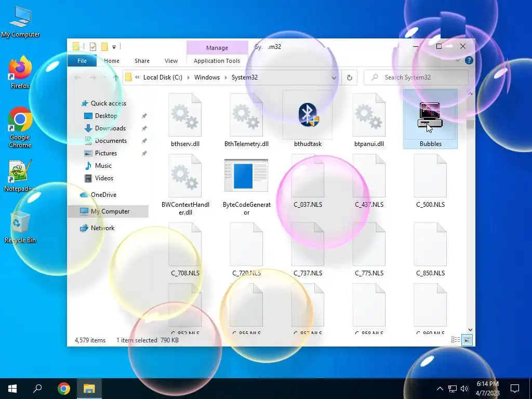Image resolution: width=532 pixels, height=399 pixels.
Task: Select the C_500.NLS file icon
Action: pyautogui.click(x=430, y=176)
